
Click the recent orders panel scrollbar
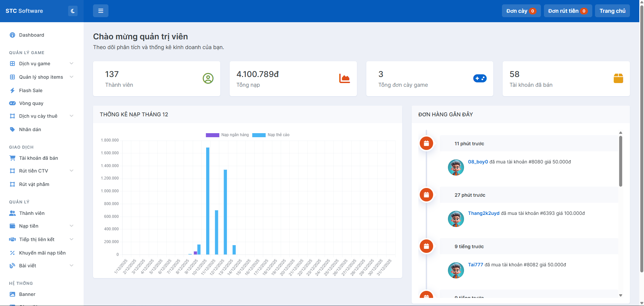(620, 161)
